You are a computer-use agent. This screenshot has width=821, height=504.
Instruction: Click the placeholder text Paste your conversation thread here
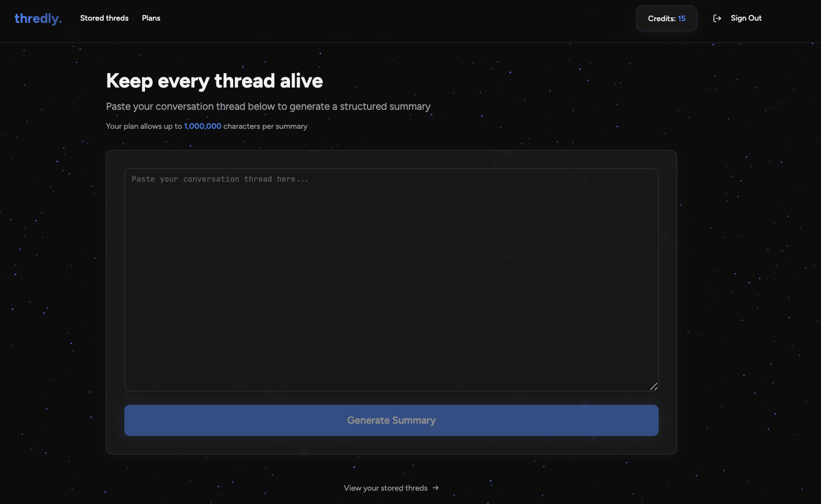[219, 179]
